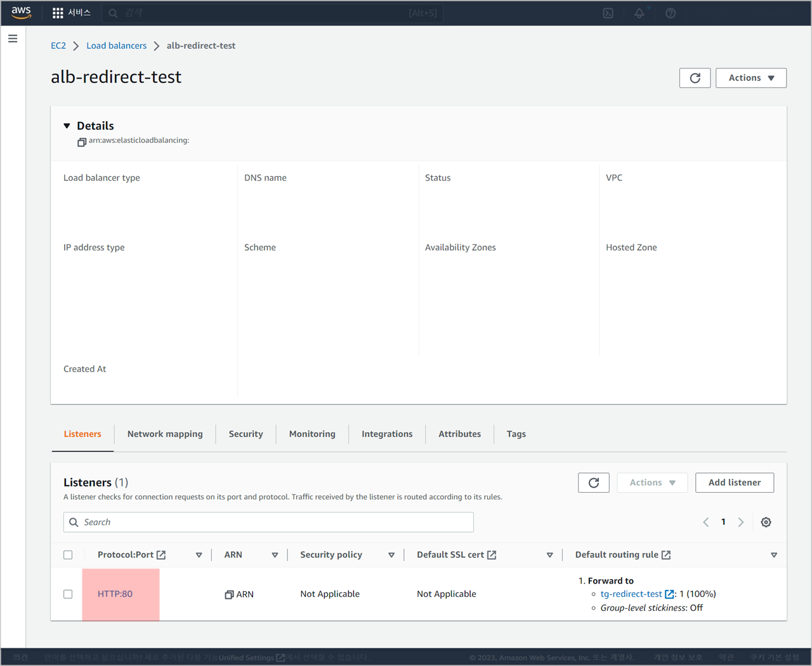Click page number 1 in pagination

point(723,522)
